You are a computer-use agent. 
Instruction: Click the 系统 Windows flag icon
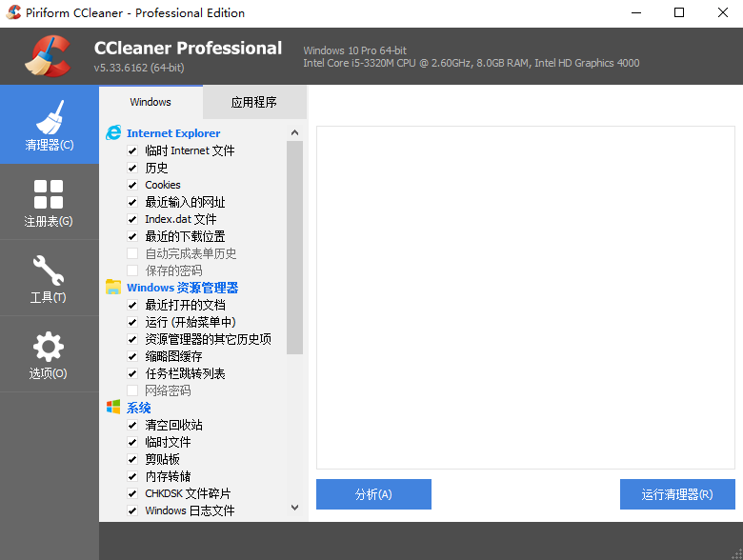pos(113,407)
